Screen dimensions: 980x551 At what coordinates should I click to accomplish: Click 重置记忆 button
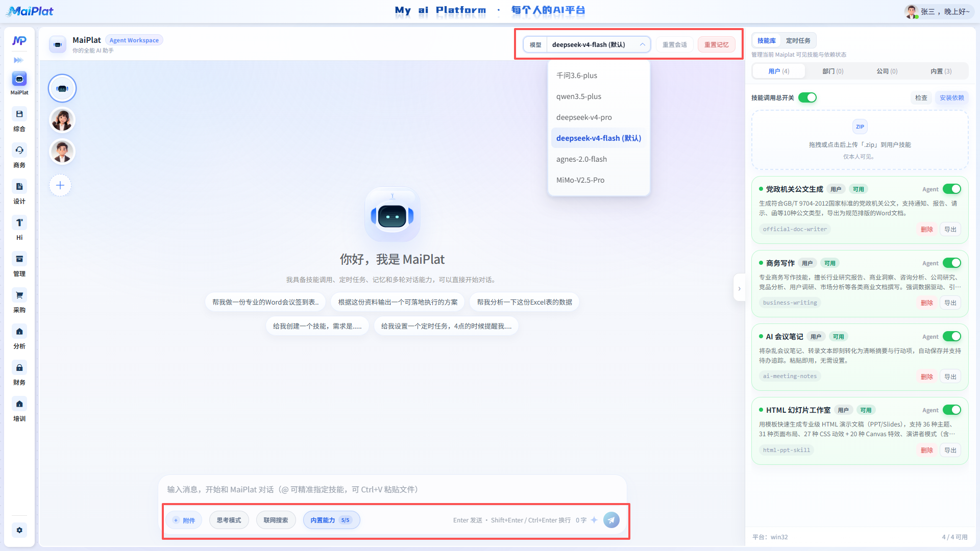click(716, 44)
